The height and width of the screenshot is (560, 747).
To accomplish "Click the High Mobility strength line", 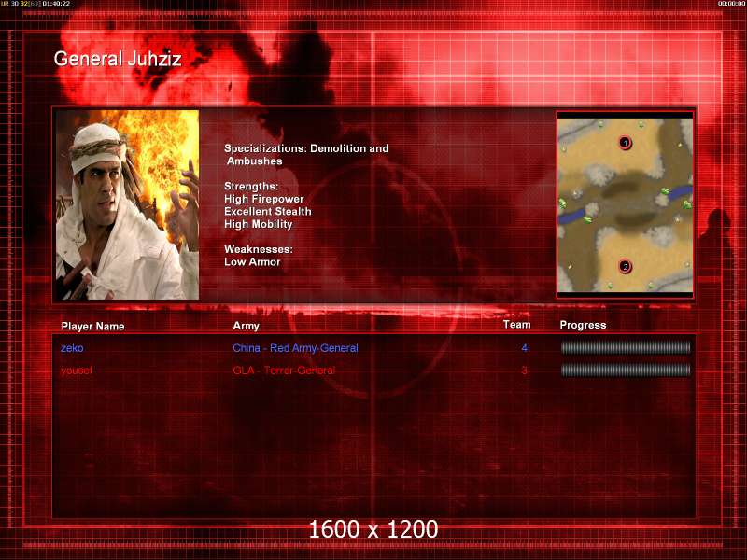I will (x=259, y=224).
